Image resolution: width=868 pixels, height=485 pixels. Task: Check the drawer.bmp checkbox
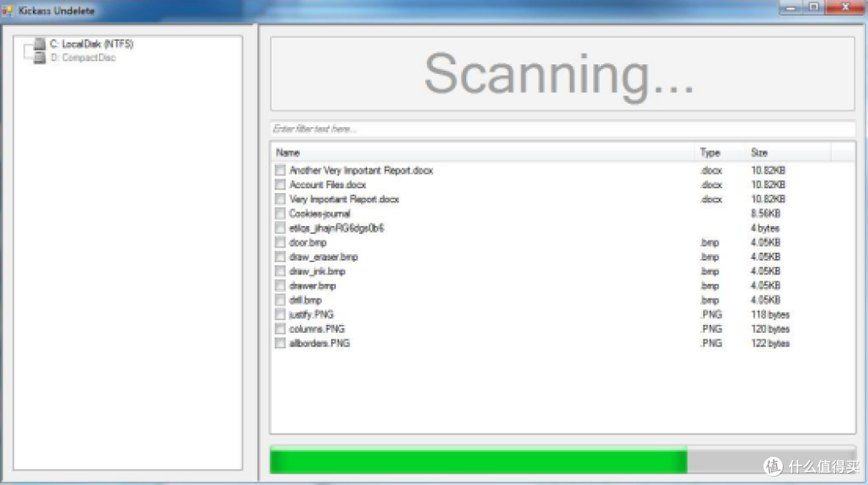point(280,286)
